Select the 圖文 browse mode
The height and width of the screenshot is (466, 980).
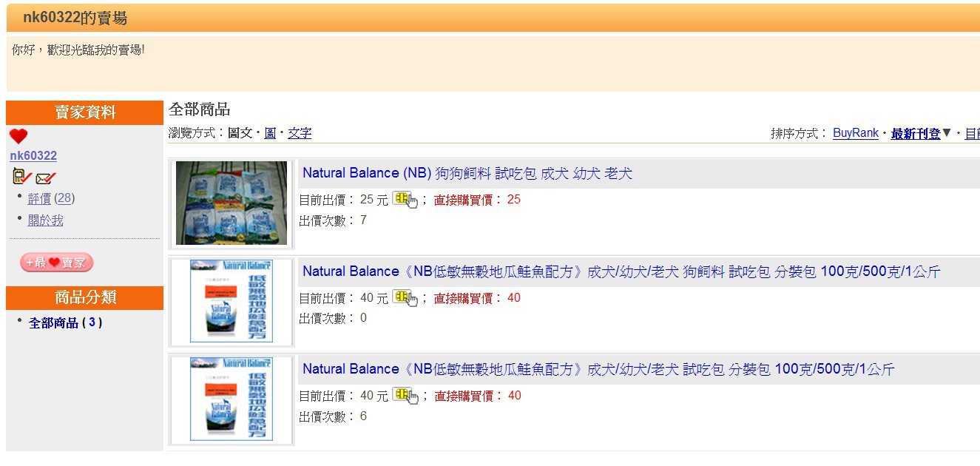240,133
